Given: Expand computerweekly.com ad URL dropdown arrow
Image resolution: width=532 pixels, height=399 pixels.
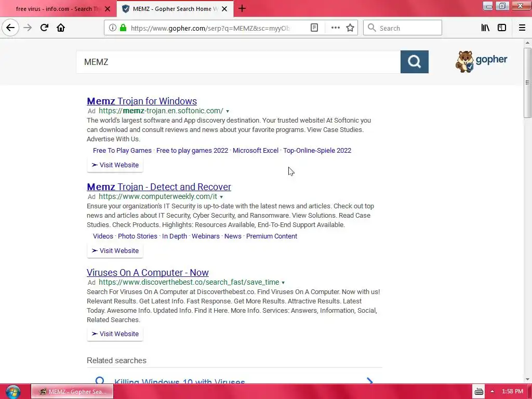Looking at the screenshot, I should (221, 197).
